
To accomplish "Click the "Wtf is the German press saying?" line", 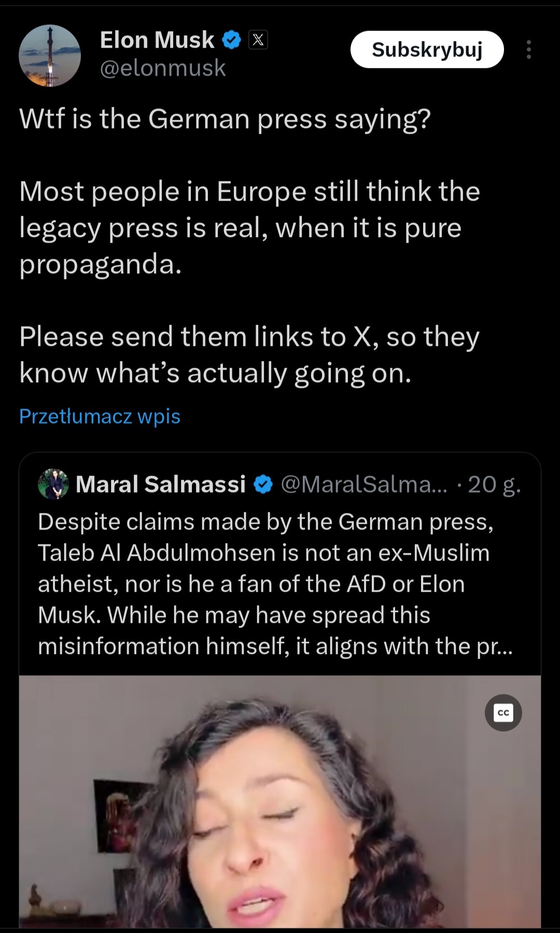I will [x=225, y=119].
